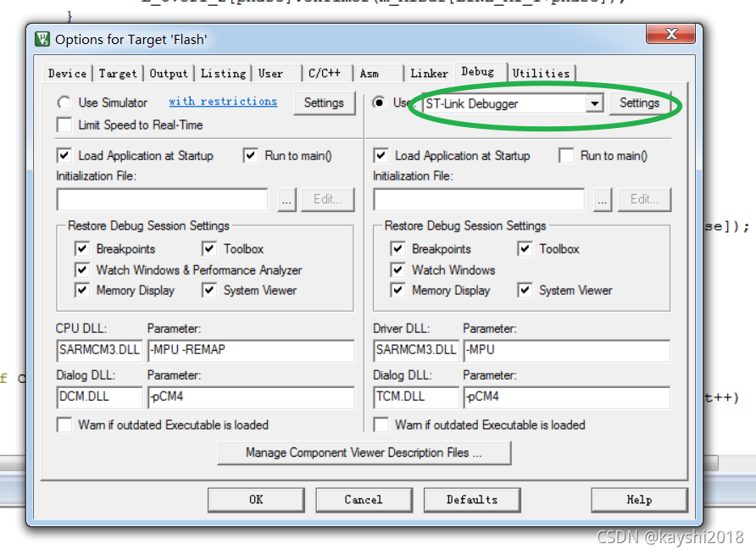Confirm with the OK button
756x555 pixels.
tap(256, 500)
